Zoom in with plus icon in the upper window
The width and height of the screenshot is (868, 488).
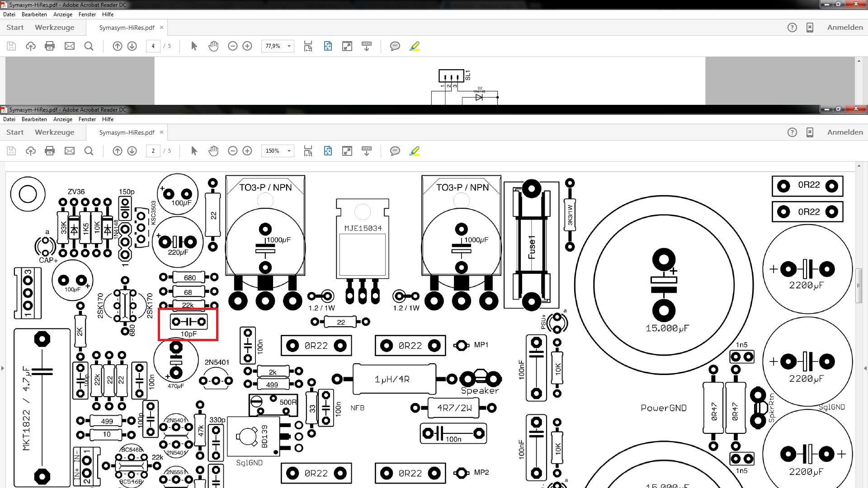pos(247,46)
